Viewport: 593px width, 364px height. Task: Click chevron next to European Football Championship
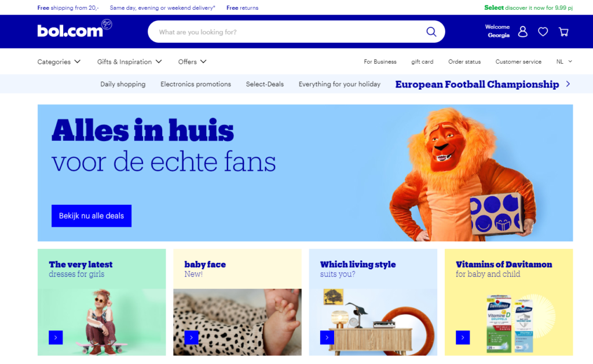point(568,84)
